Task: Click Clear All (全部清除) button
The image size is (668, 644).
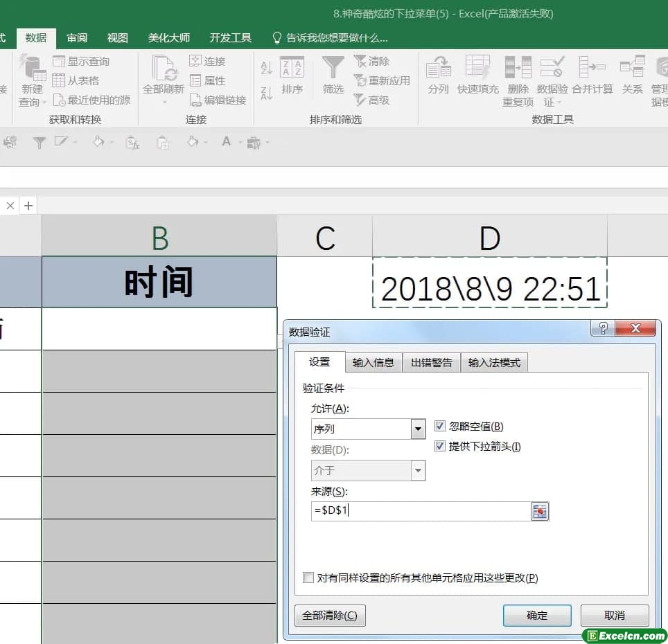Action: pos(330,616)
